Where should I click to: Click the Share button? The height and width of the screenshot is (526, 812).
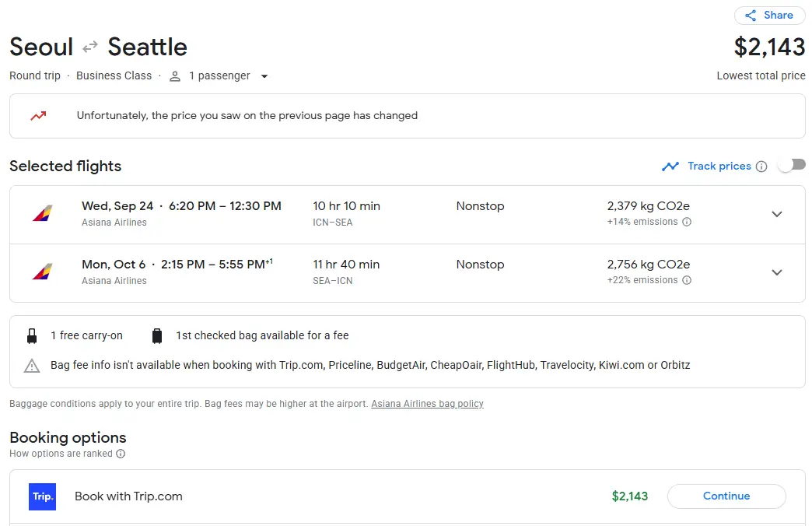[769, 15]
